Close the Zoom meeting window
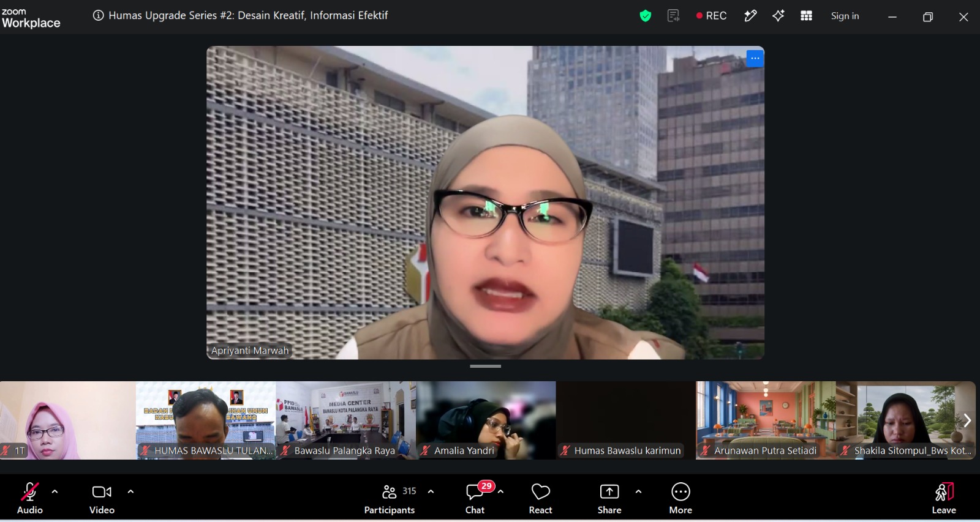Viewport: 980px width, 522px height. [x=963, y=17]
